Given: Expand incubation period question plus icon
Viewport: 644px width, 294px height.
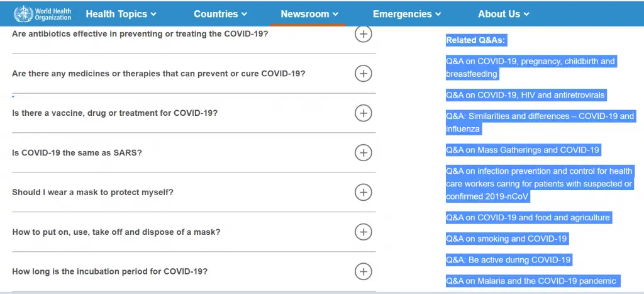Looking at the screenshot, I should (363, 272).
